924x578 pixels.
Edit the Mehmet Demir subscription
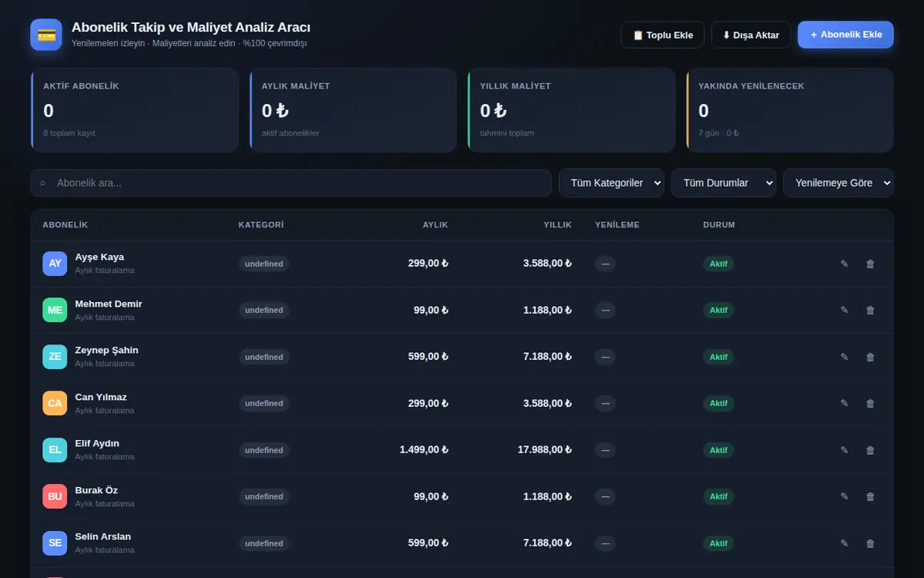(844, 310)
